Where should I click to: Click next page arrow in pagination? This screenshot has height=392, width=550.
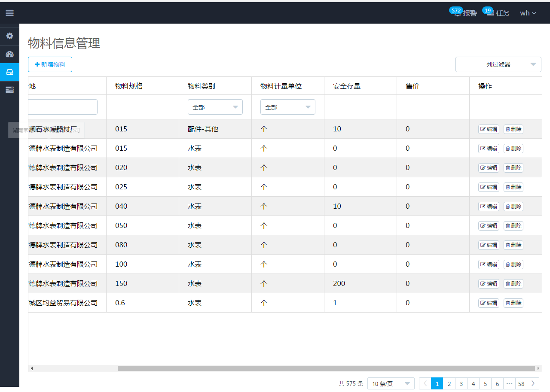coord(533,383)
